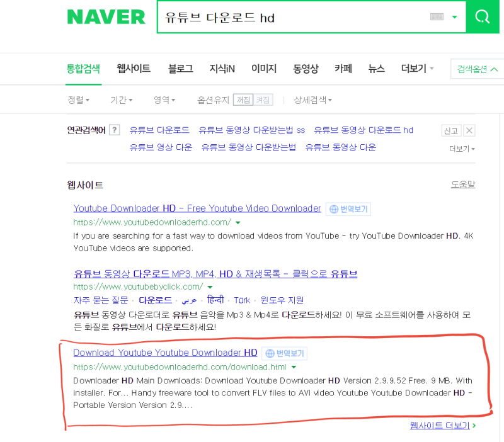Open Download Youtube Youtube Downloader HD result

[x=165, y=353]
